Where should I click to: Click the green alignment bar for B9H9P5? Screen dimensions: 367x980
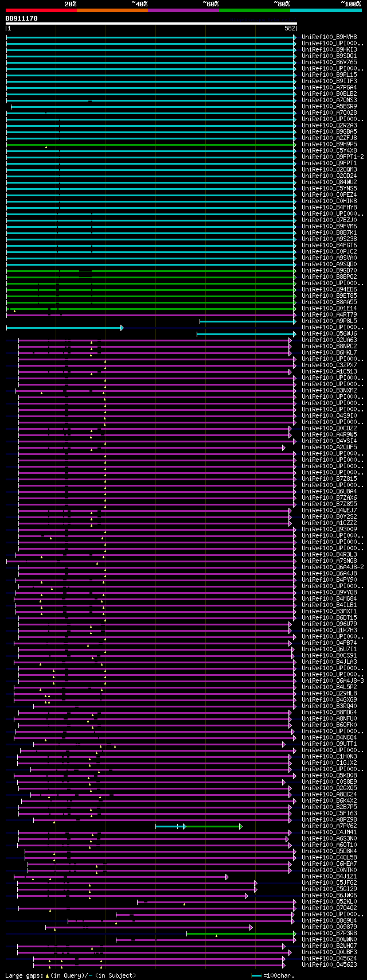(x=151, y=144)
